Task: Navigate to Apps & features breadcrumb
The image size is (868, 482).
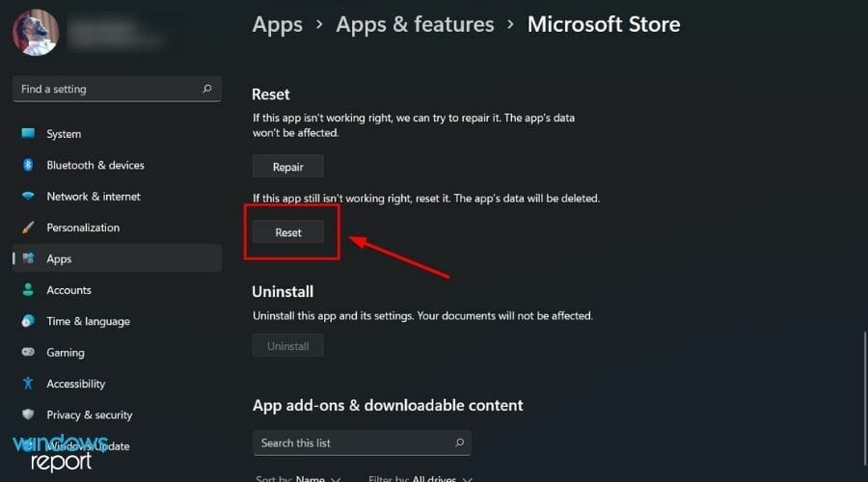Action: pos(415,24)
